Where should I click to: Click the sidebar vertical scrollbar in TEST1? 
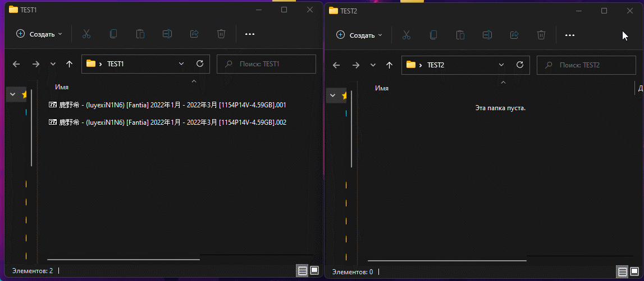pos(31,128)
